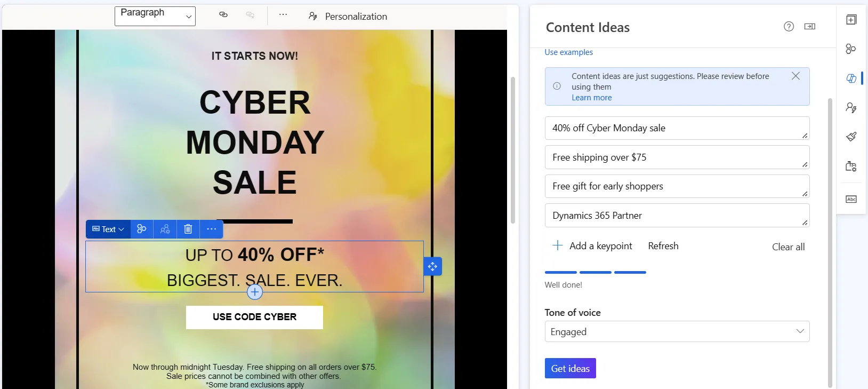Open the paintbrush theme icon in sidebar
Viewport: 868px width, 389px height.
(851, 137)
